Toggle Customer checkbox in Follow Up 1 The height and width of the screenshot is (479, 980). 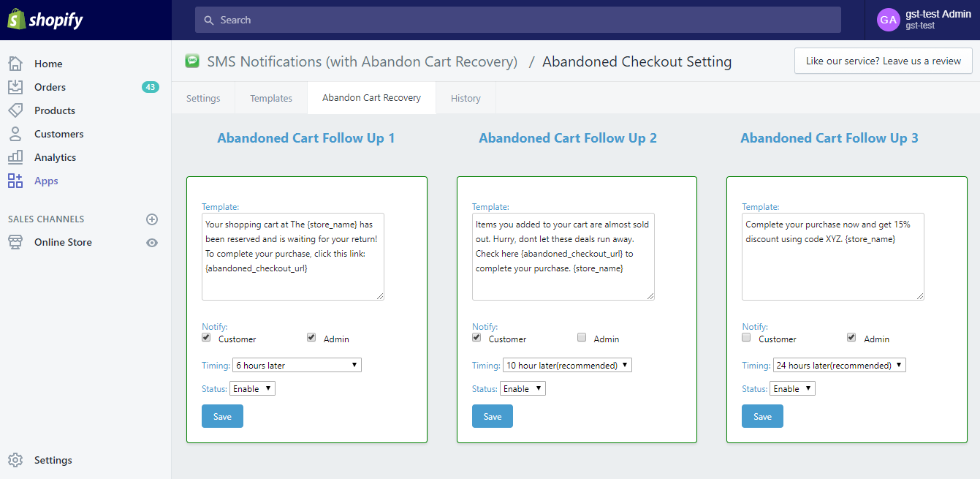[x=207, y=338]
